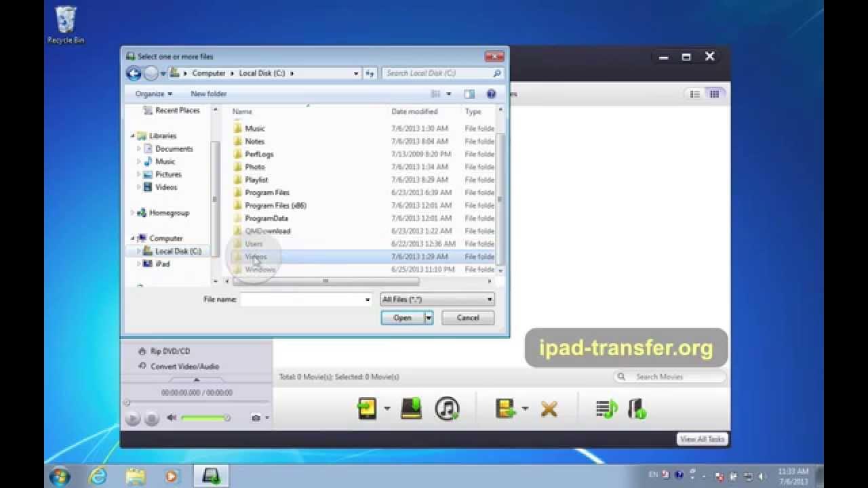Viewport: 868px width, 488px height.
Task: Click the add-files film strip icon
Action: pyautogui.click(x=505, y=408)
